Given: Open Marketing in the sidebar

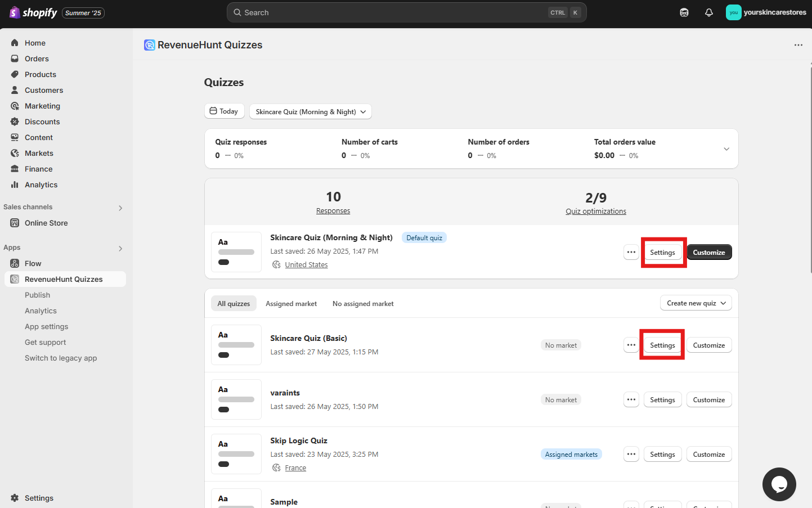Looking at the screenshot, I should pos(42,106).
